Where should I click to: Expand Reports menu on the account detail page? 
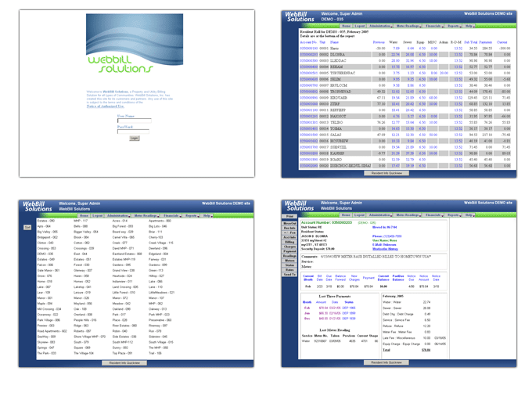click(454, 215)
